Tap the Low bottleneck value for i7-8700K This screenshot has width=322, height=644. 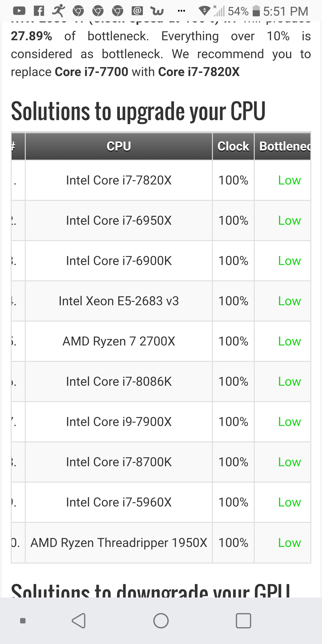point(289,462)
